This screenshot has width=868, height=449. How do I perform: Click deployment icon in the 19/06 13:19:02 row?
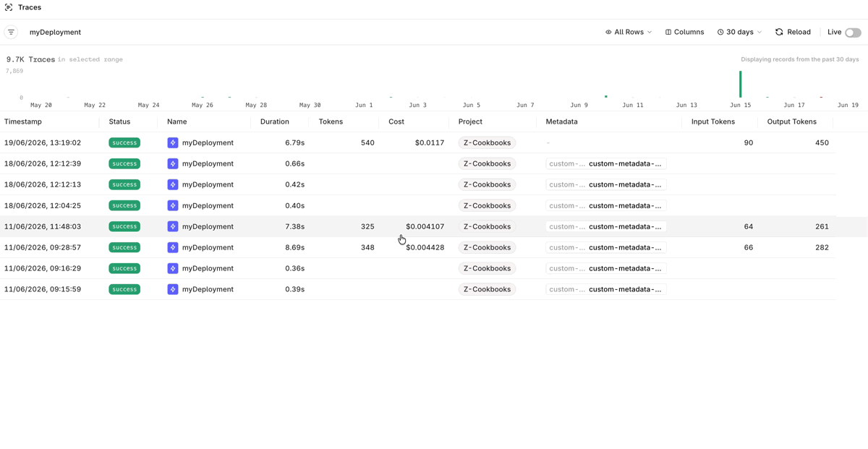pyautogui.click(x=173, y=143)
